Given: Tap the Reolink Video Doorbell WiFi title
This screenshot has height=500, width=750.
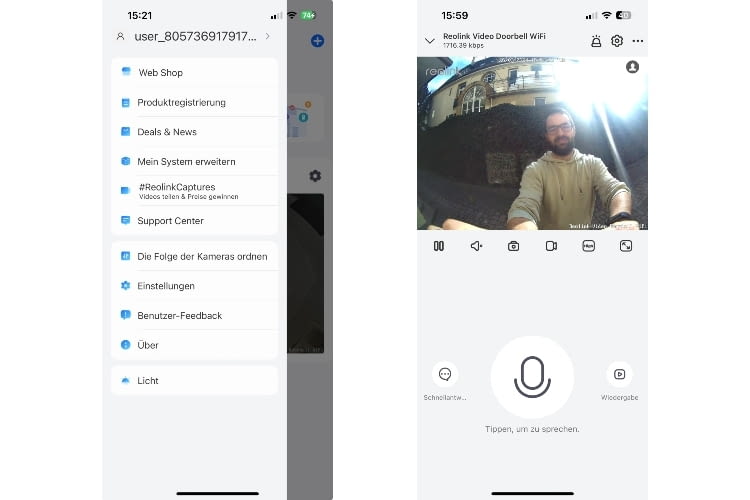Looking at the screenshot, I should 494,36.
